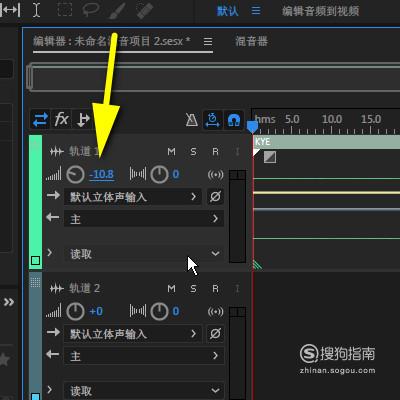Open 轨道 1 读取 automation mode dropdown
The height and width of the screenshot is (400, 400).
click(144, 254)
